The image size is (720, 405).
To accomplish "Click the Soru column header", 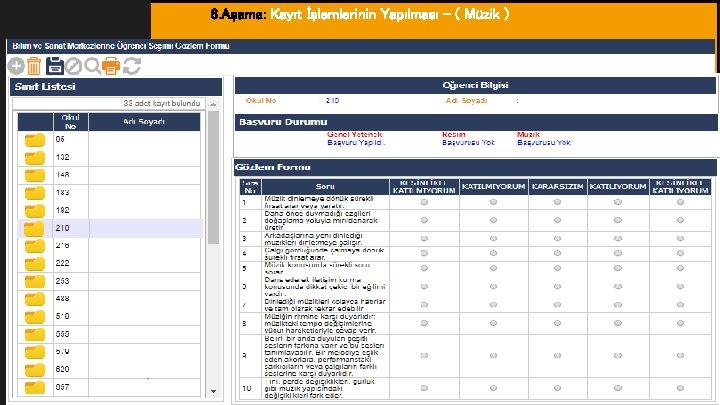I will 325,187.
